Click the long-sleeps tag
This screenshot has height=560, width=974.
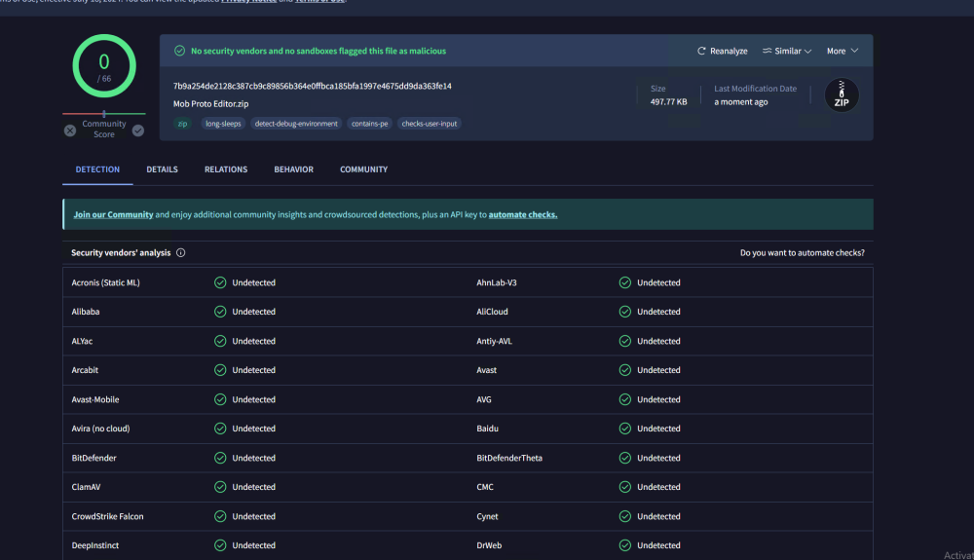click(x=223, y=124)
